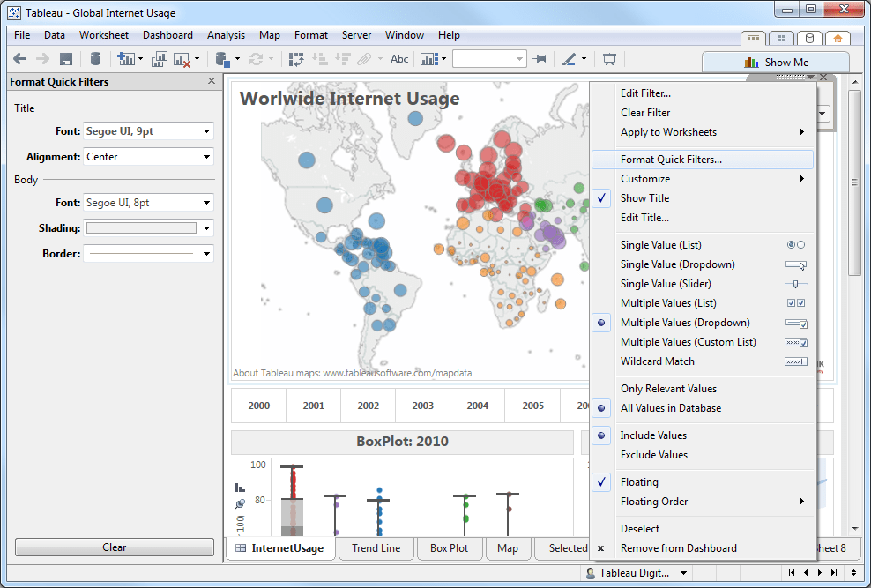Viewport: 871px width, 588px height.
Task: Select the 2003 year column header
Action: [x=422, y=406]
